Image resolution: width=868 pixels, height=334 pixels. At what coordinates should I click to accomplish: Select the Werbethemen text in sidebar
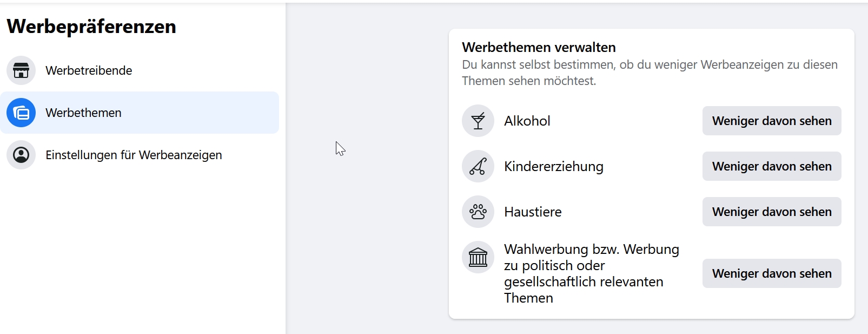point(83,113)
